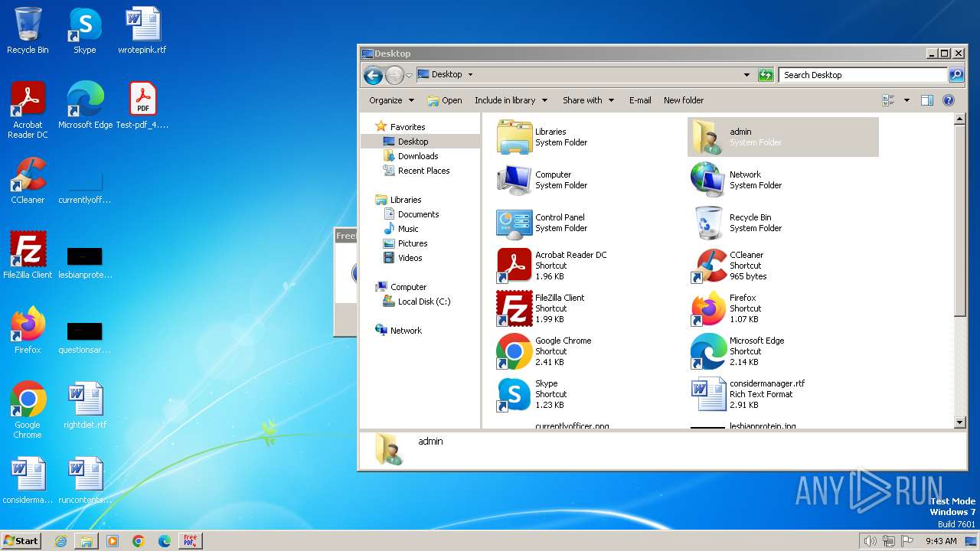Image resolution: width=980 pixels, height=551 pixels.
Task: Select wrotepink.rtf on the desktop
Action: pos(142,31)
